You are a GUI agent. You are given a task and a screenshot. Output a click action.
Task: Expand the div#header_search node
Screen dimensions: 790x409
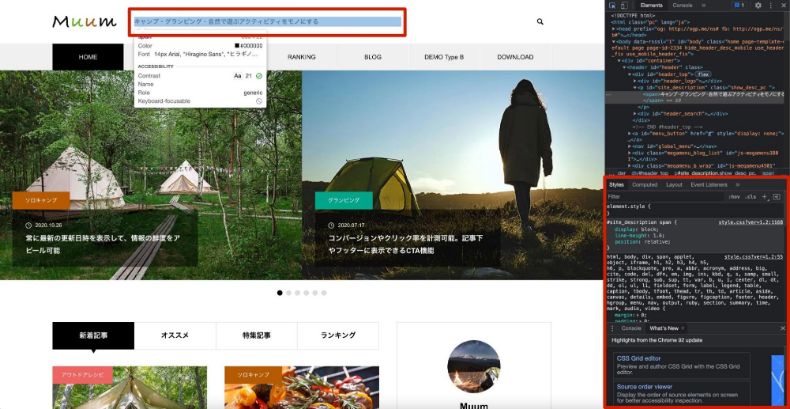point(635,114)
